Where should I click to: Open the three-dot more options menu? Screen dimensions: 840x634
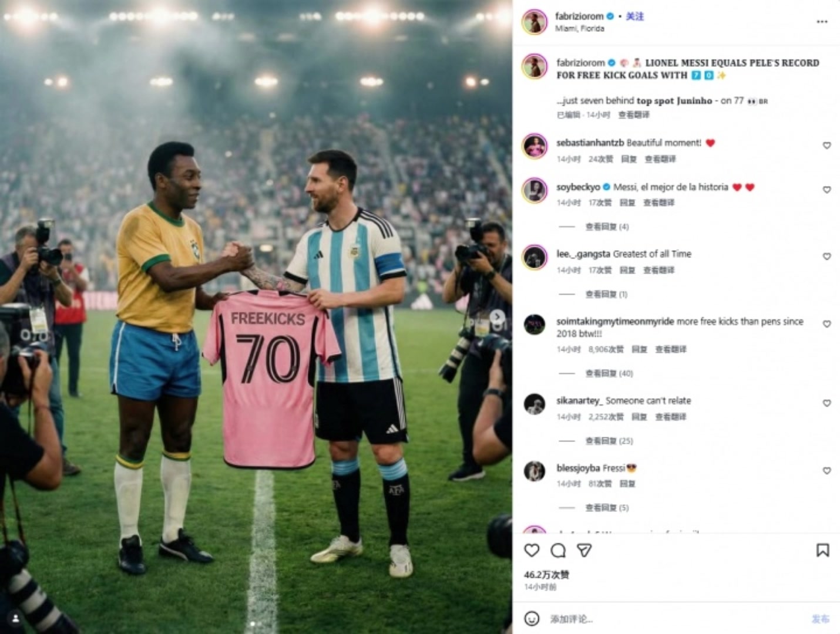pos(822,22)
